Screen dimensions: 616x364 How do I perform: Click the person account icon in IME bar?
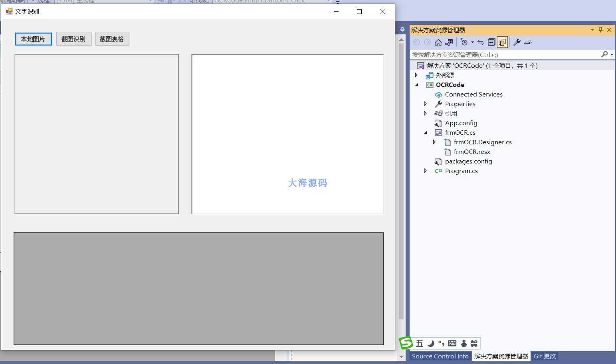click(x=464, y=343)
